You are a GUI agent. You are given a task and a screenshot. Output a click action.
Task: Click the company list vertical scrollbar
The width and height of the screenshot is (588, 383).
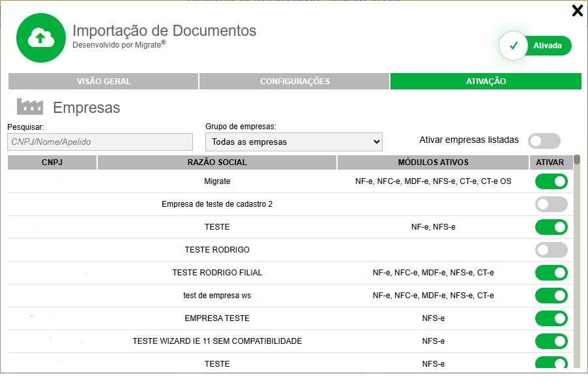pos(577,261)
